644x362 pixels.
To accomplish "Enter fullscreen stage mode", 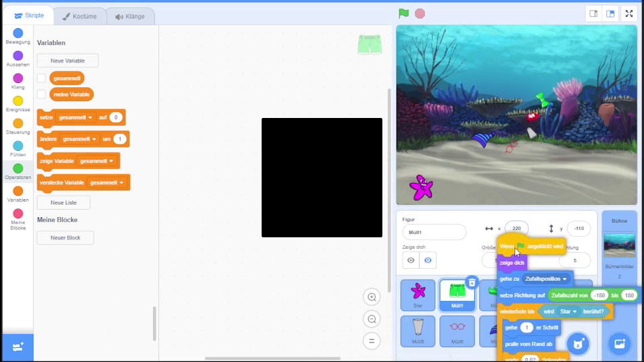I will pos(629,13).
